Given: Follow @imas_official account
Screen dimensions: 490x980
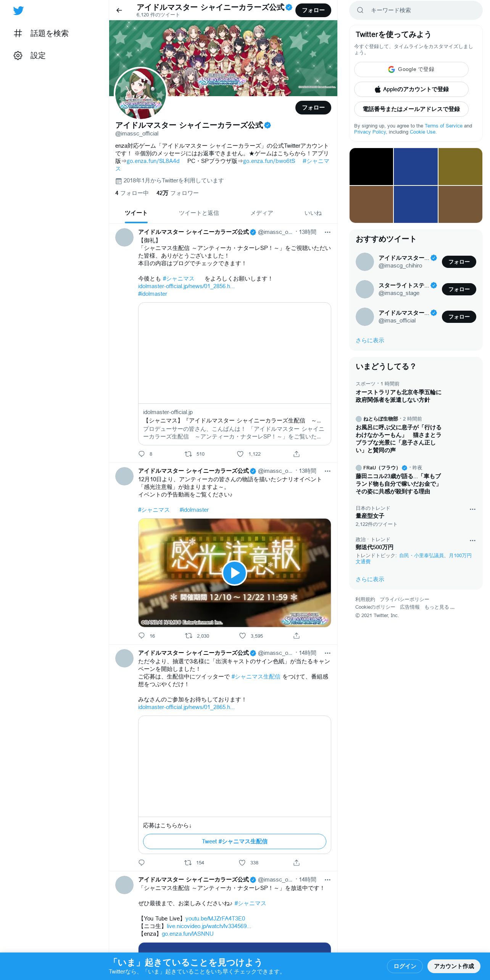Looking at the screenshot, I should [459, 317].
